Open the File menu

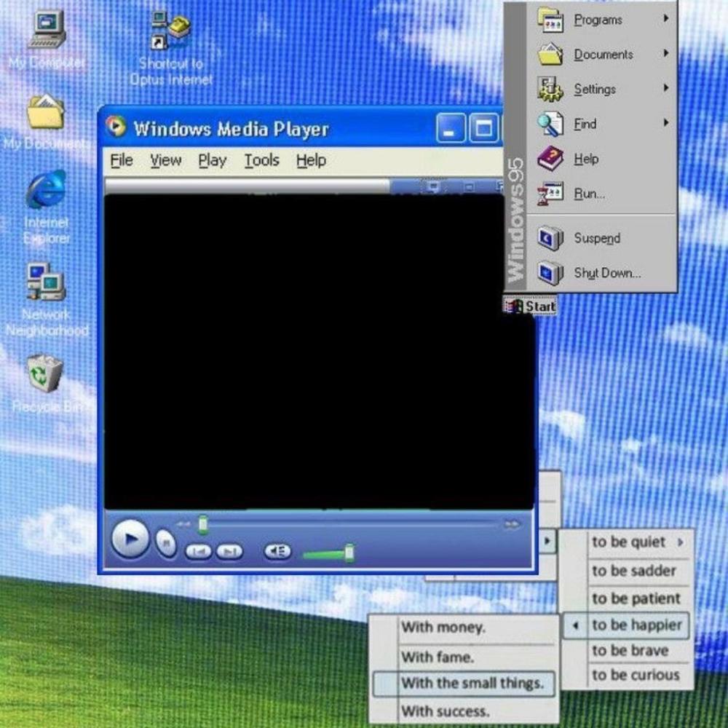(121, 161)
